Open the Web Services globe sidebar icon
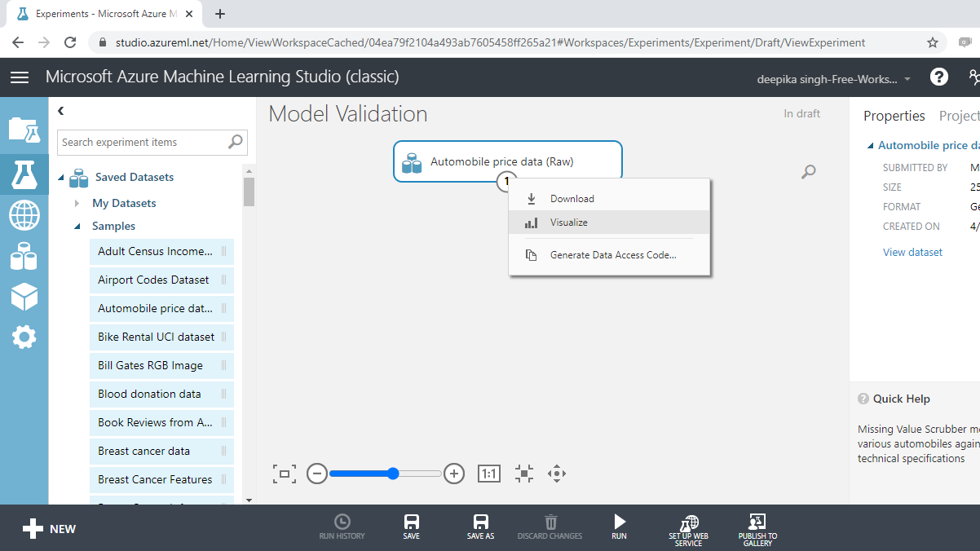Viewport: 980px width, 551px height. [24, 216]
